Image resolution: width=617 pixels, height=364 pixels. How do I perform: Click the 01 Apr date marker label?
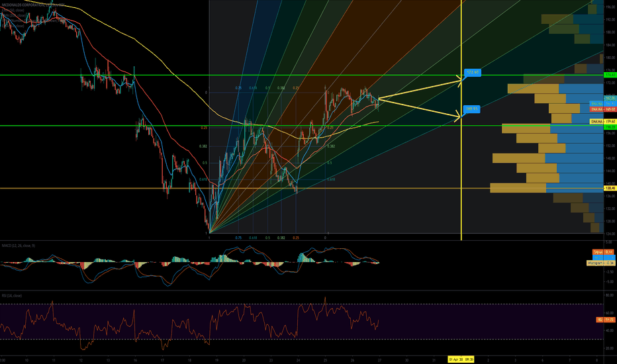point(461,359)
